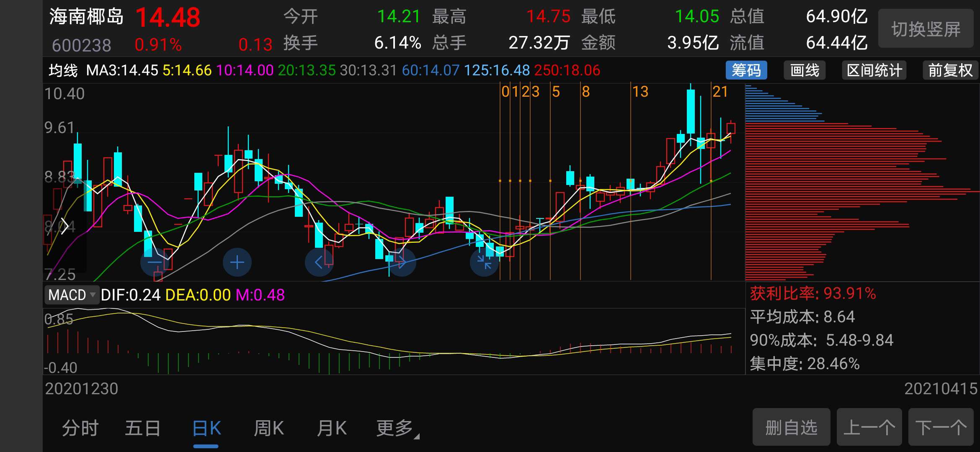Zoom in using the plus icon on chart
The image size is (980, 452).
pyautogui.click(x=237, y=262)
